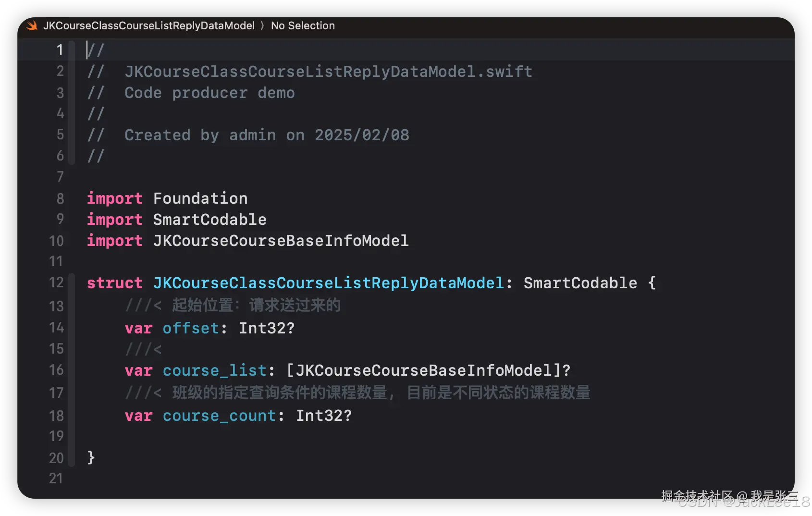Screen dimensions: 812x516
Task: Click the [JKCourseCourseBaseInfoModel]? type annotation
Action: click(428, 370)
